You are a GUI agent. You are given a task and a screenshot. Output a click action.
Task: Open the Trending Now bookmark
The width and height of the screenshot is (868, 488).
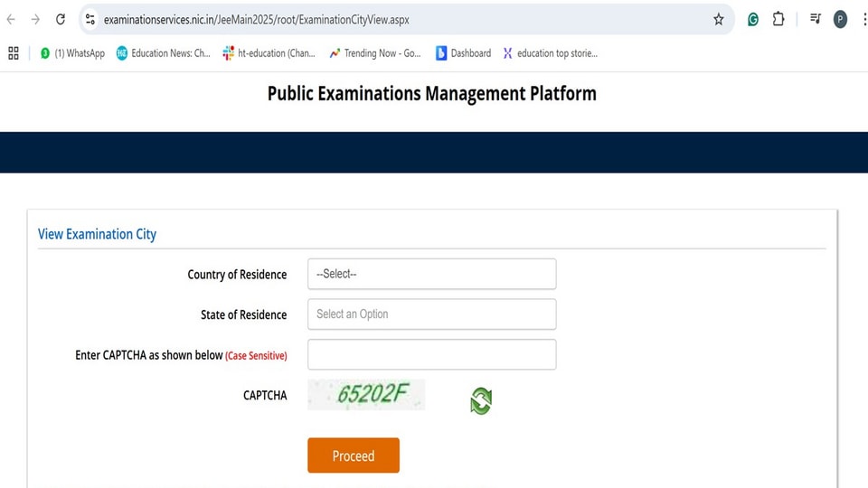(374, 53)
